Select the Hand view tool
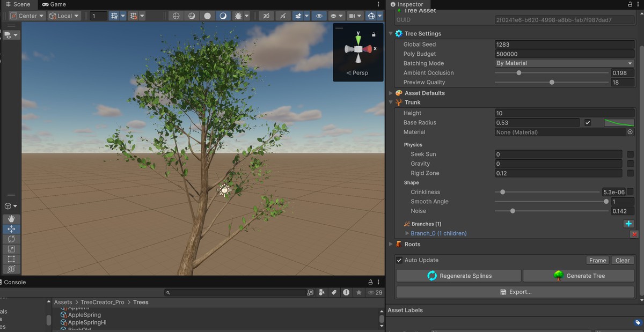This screenshot has width=644, height=332. [x=11, y=219]
